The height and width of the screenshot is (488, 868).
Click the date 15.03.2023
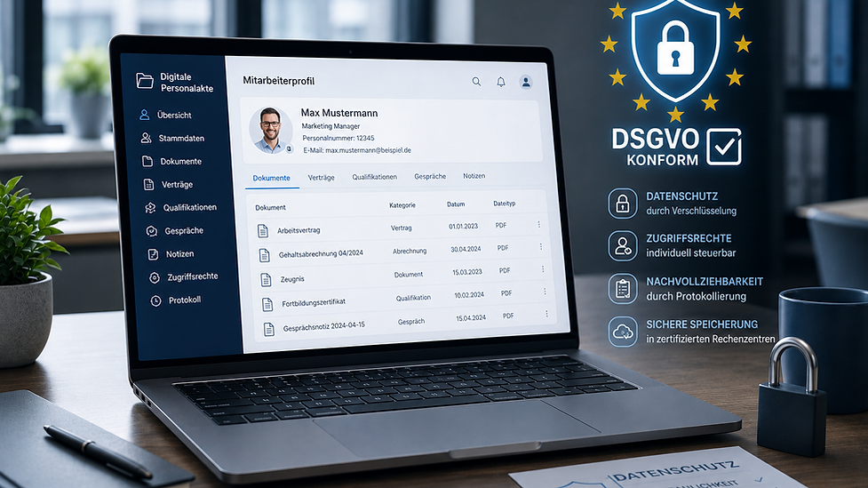point(467,272)
